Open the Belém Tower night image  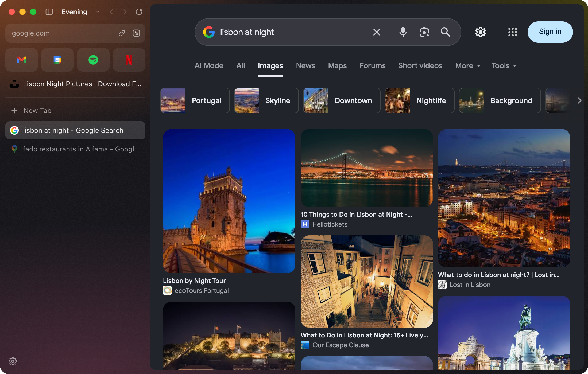[229, 201]
